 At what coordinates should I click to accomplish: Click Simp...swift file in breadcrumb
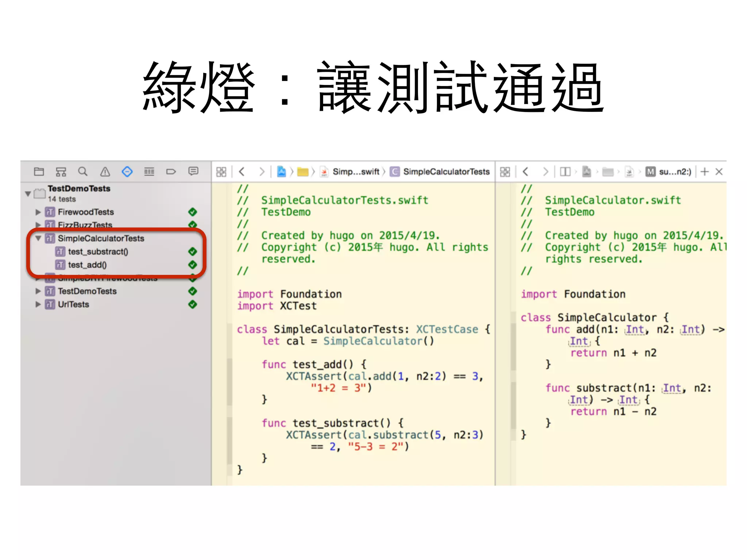click(x=350, y=172)
